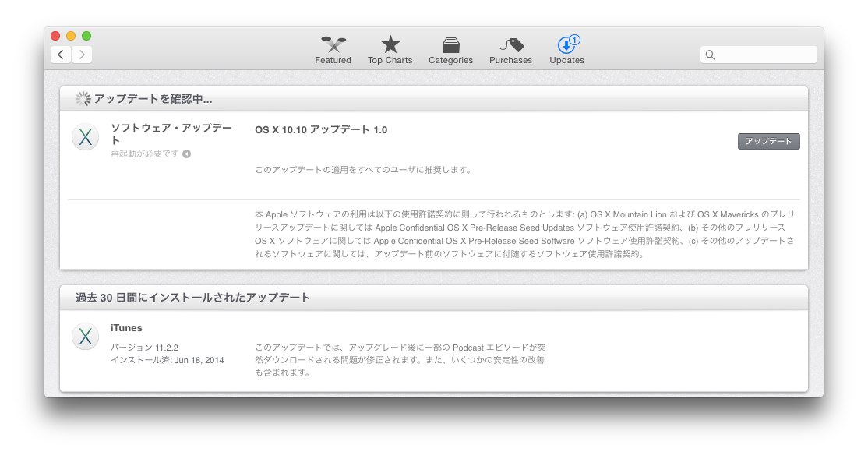Screen dimensions: 868x459
Task: Click the magnifier icon in search box
Action: click(711, 55)
